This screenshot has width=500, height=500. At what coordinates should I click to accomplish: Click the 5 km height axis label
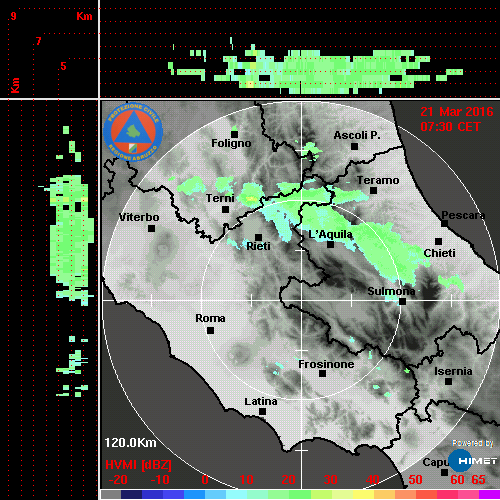(63, 66)
